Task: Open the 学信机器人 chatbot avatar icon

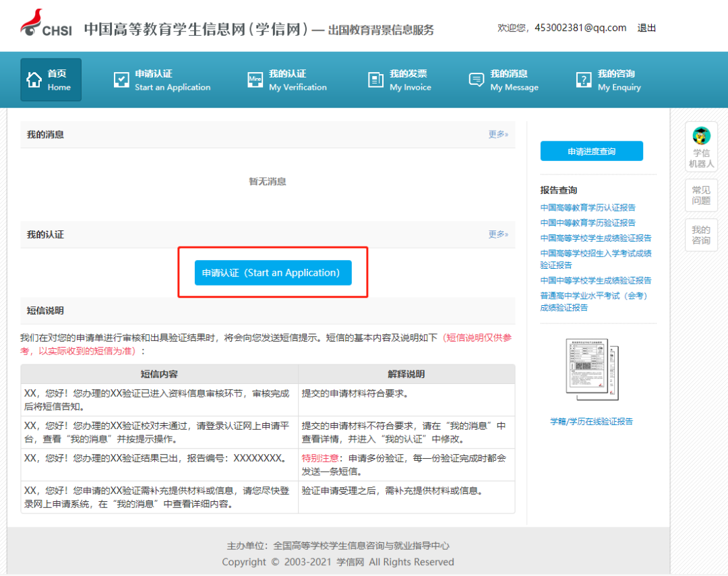Action: pos(701,135)
